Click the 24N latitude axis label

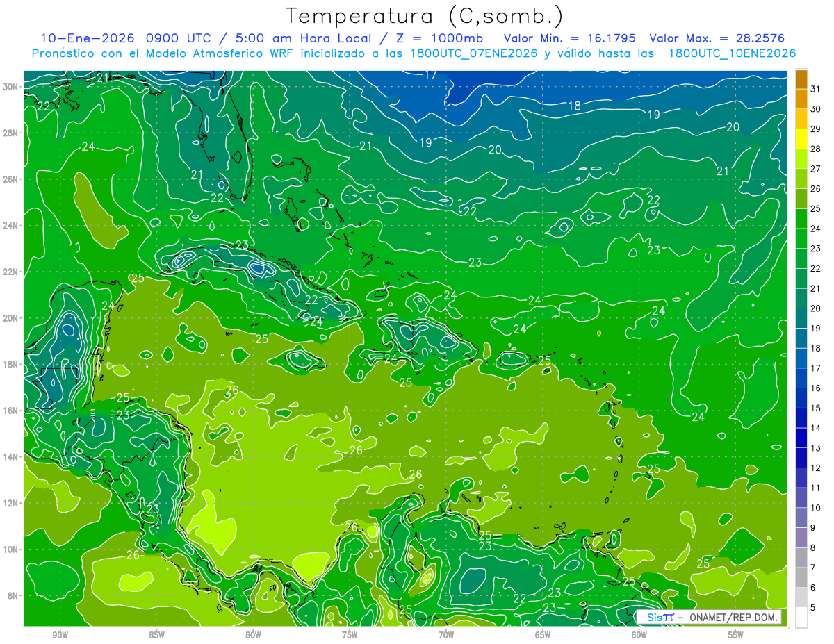(x=12, y=225)
